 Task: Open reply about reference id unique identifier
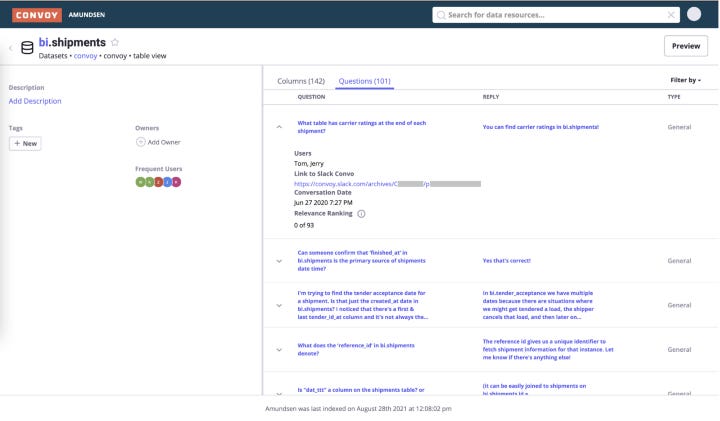coord(548,349)
